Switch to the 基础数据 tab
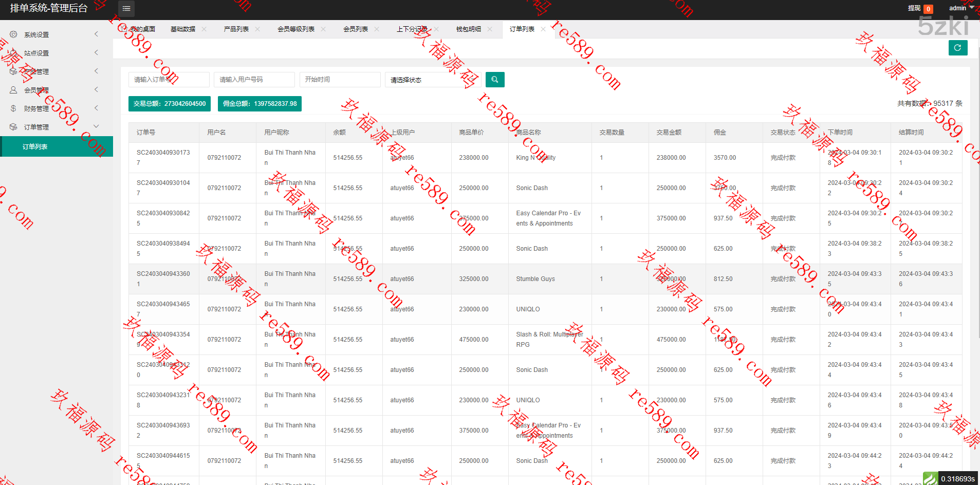 (183, 29)
